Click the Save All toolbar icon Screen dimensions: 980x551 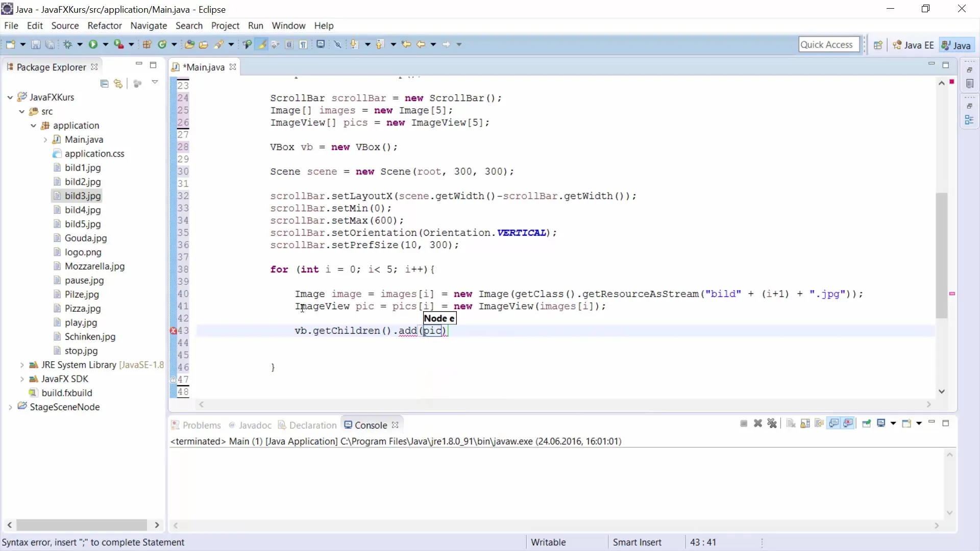coord(50,45)
